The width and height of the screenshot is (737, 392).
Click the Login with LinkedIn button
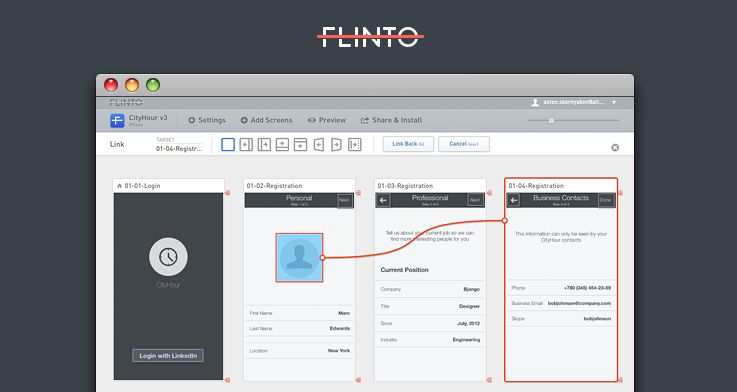[168, 356]
